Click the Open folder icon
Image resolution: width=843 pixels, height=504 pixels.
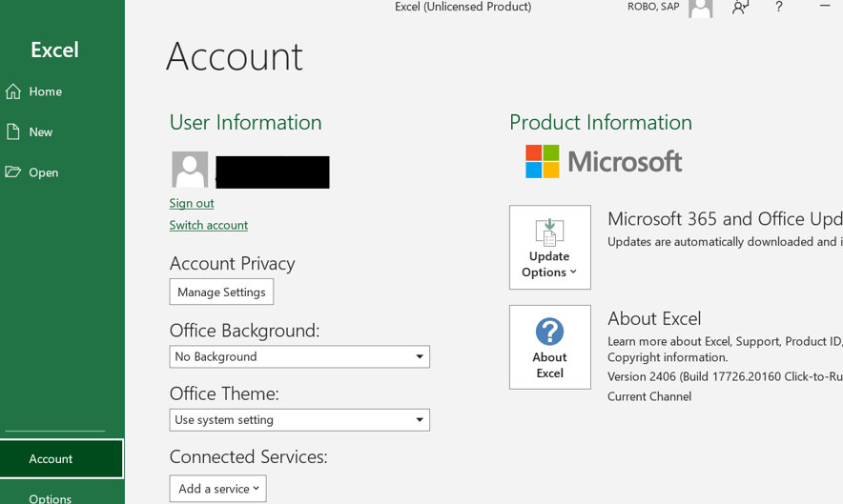click(13, 171)
